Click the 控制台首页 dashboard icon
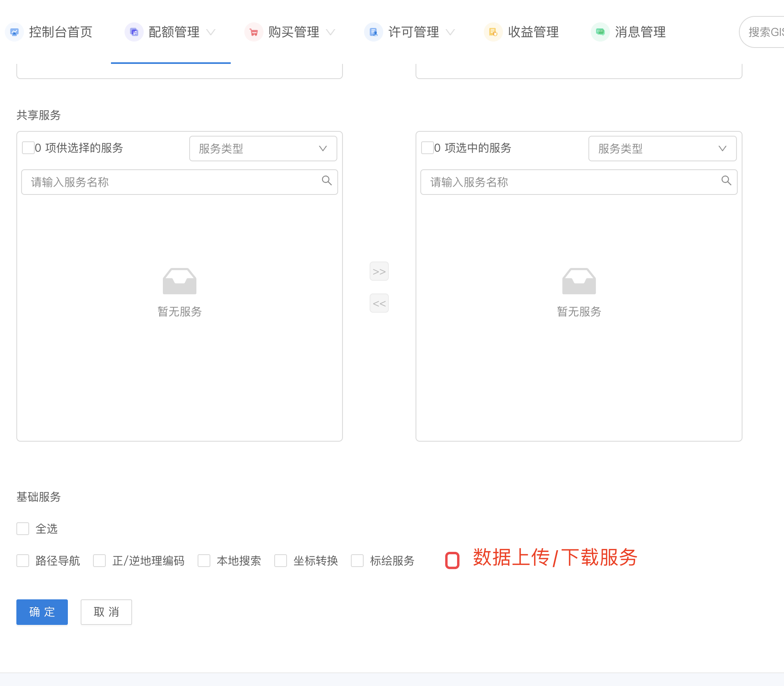The width and height of the screenshot is (784, 686). [14, 32]
